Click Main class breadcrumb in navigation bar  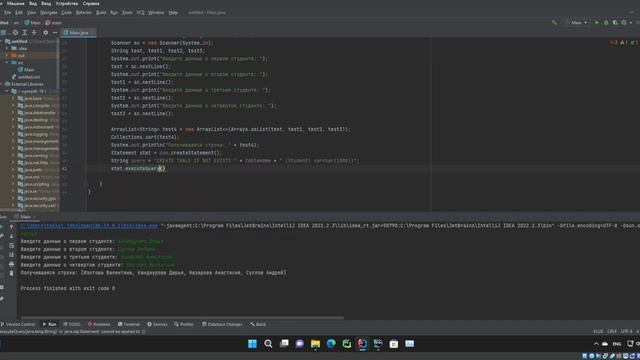click(33, 22)
